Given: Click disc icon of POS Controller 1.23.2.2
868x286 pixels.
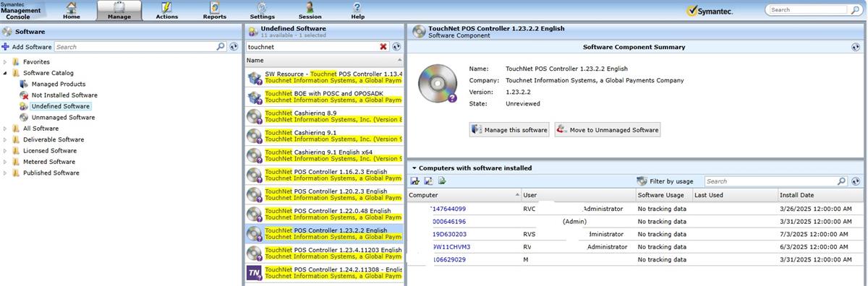Looking at the screenshot, I should pyautogui.click(x=254, y=233).
